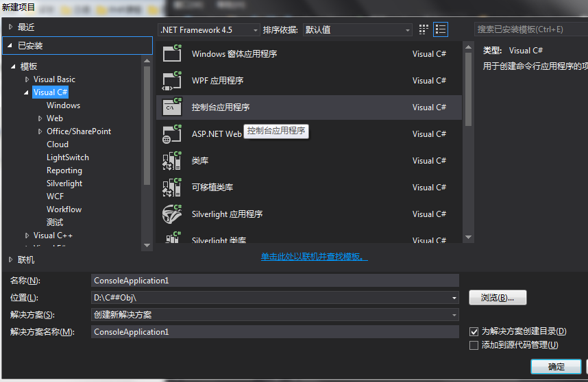
Task: Select the WPF 应用程序 template name
Action: [217, 81]
